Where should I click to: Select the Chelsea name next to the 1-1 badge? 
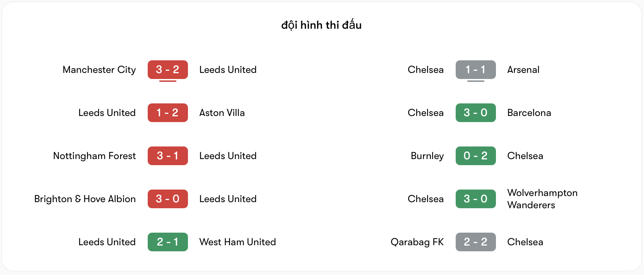425,70
